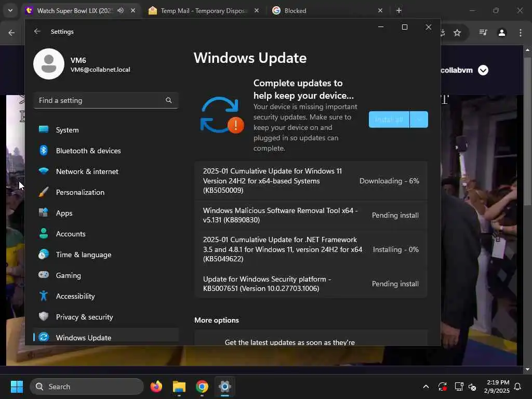This screenshot has height=399, width=532.
Task: Select Windows Update in sidebar
Action: pos(106,337)
